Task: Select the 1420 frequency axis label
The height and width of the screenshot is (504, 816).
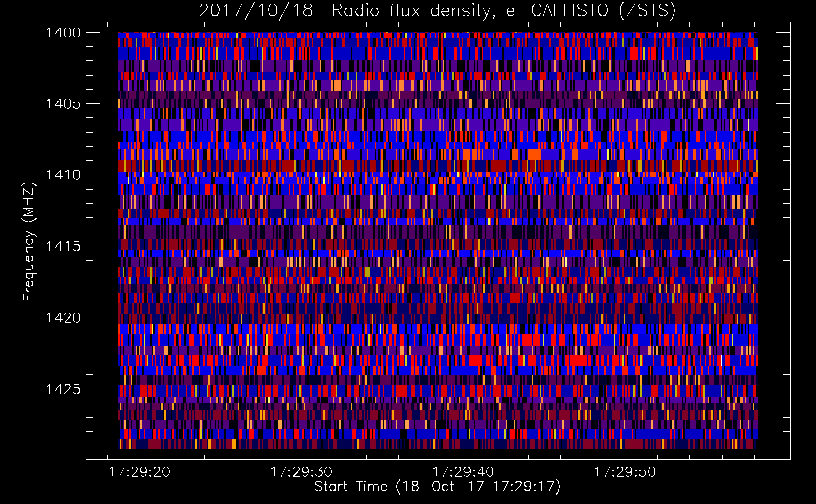Action: [63, 318]
